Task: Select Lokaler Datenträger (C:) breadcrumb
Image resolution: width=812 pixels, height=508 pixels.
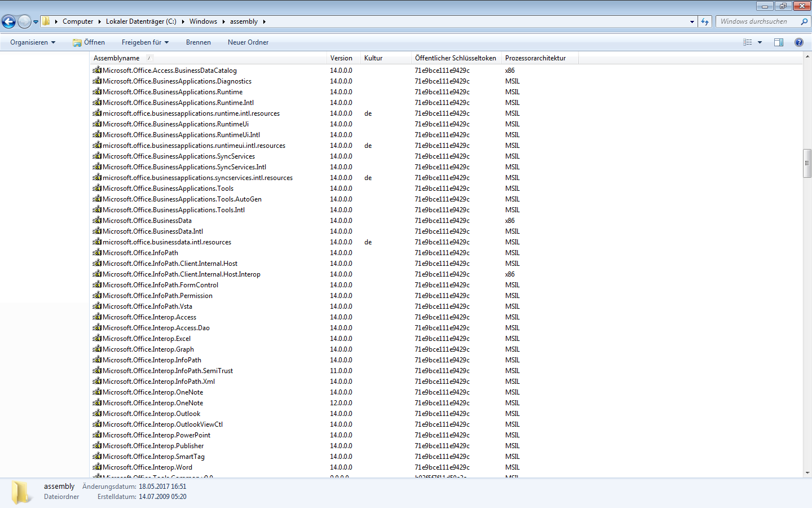Action: pyautogui.click(x=141, y=21)
